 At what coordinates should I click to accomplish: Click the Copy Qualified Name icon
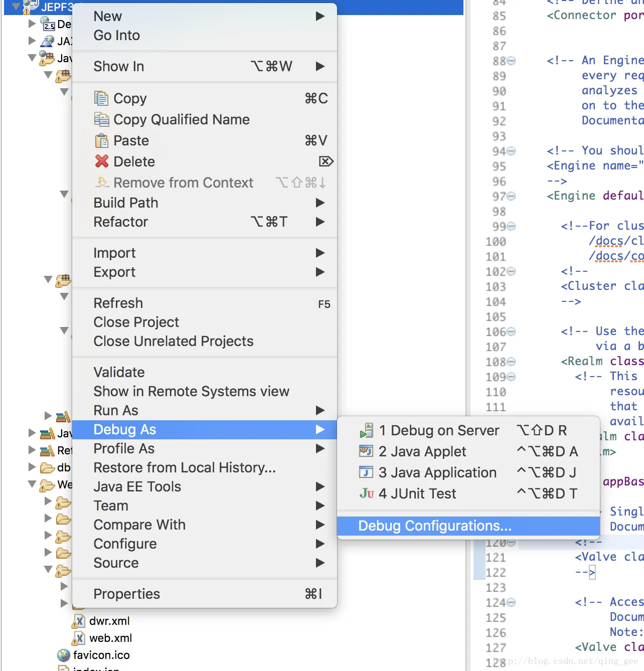click(101, 119)
